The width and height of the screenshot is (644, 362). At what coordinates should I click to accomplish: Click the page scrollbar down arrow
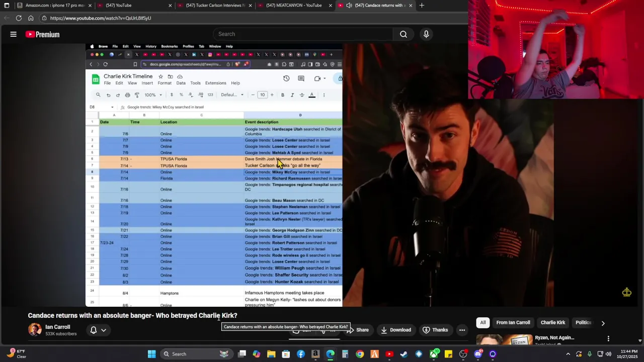click(640, 340)
